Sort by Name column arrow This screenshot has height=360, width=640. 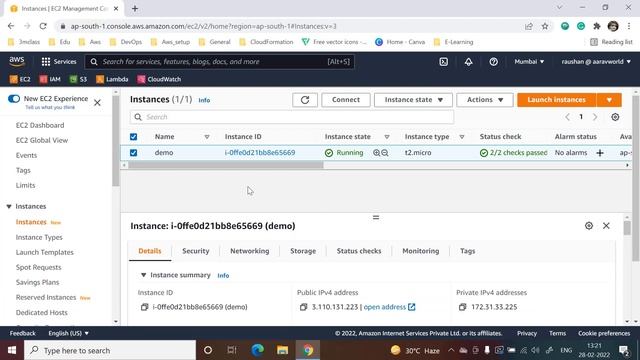tap(207, 137)
